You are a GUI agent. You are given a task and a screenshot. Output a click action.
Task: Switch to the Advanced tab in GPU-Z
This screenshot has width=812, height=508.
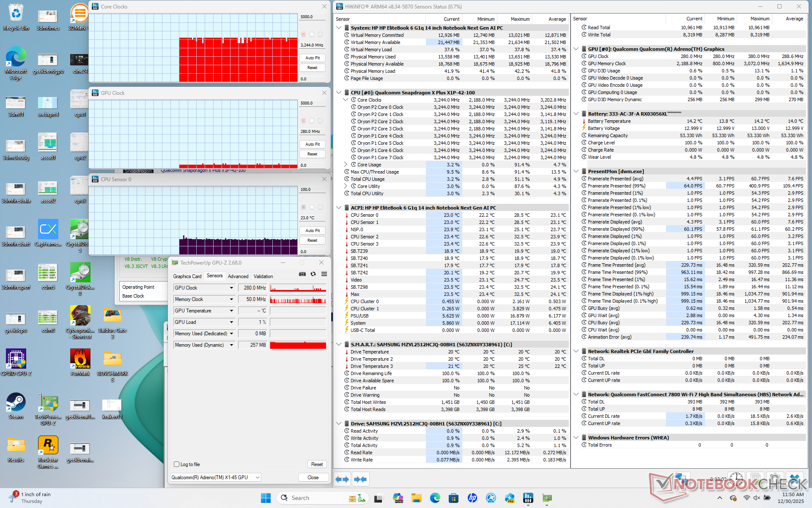(238, 276)
